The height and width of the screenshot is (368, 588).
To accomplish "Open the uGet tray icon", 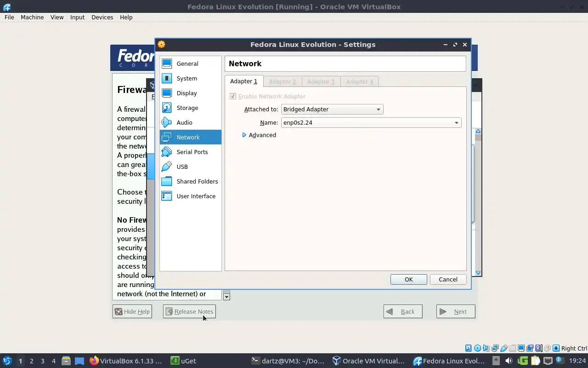I will click(x=523, y=361).
